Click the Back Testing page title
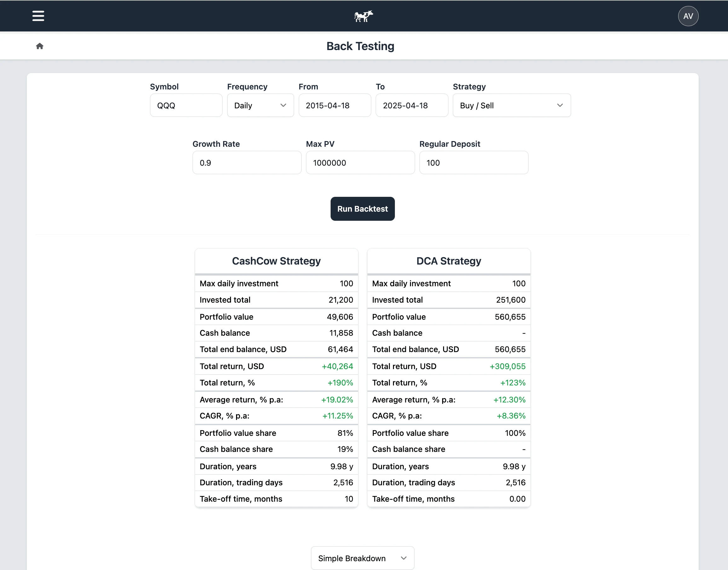The width and height of the screenshot is (728, 570). (360, 46)
